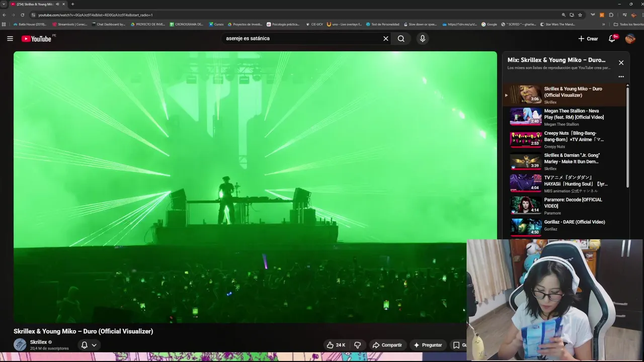Expand the subscription notification dropdown arrow
644x362 pixels.
[x=94, y=345]
